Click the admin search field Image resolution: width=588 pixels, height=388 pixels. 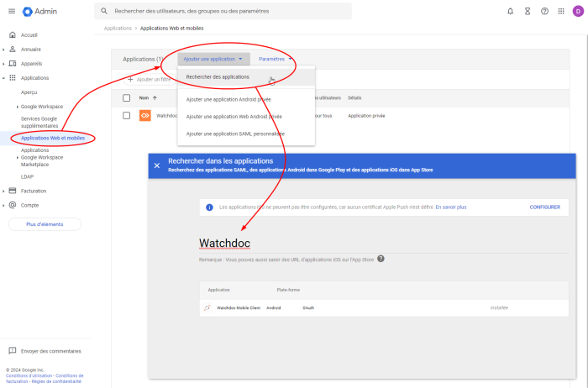(223, 11)
